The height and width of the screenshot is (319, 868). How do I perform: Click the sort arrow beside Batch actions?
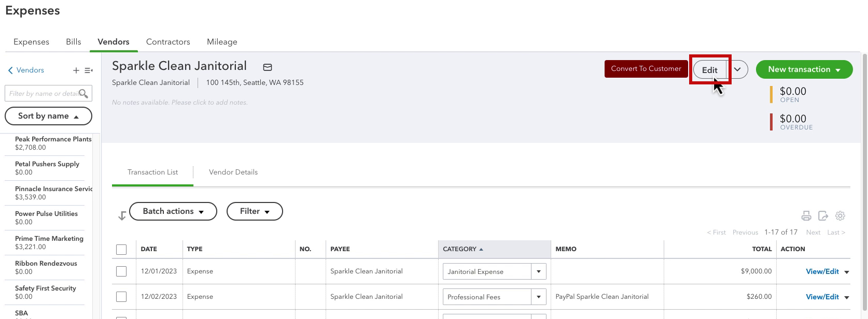point(122,216)
